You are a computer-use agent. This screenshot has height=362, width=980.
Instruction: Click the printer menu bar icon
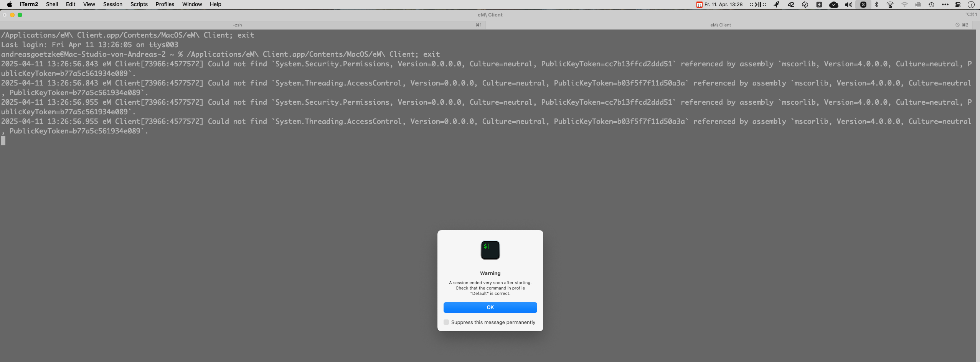coord(918,5)
